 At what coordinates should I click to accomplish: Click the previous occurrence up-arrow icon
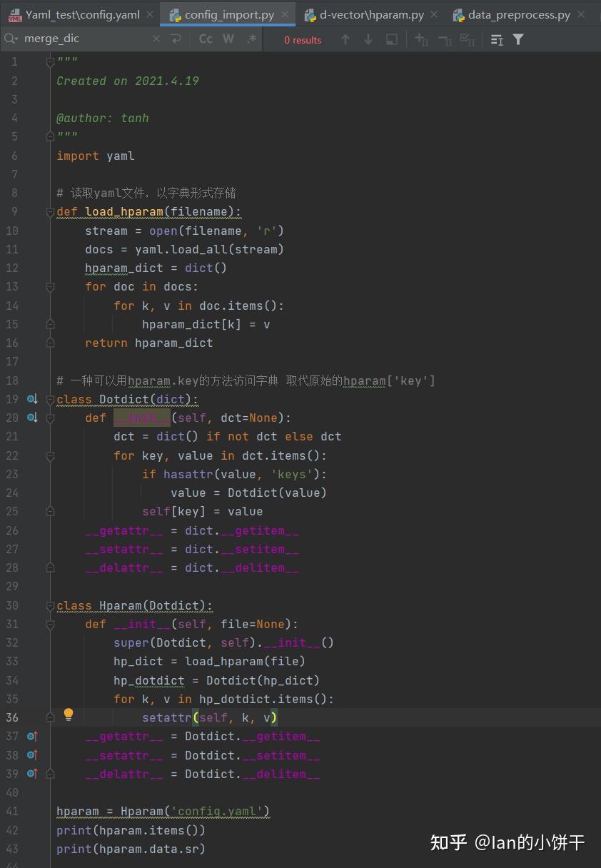345,39
